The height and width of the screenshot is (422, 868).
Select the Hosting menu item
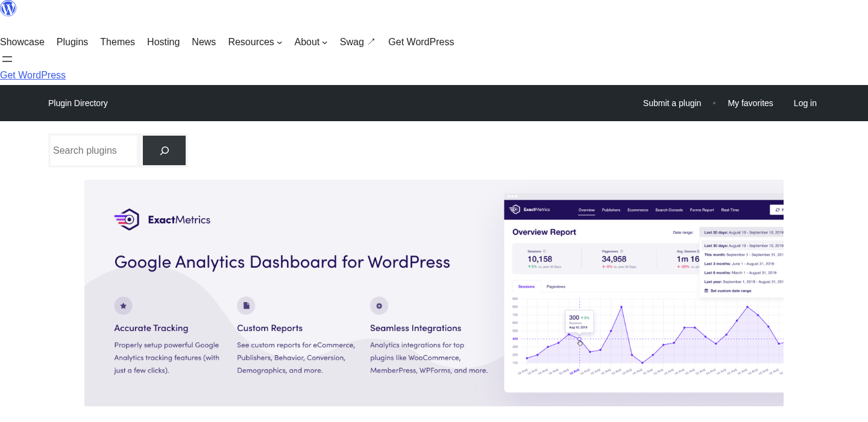click(163, 42)
